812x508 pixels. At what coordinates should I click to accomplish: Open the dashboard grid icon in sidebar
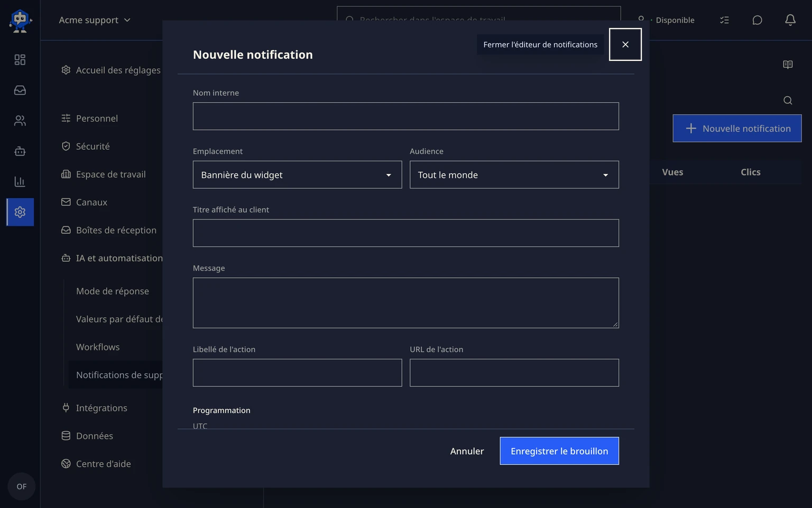[x=20, y=60]
